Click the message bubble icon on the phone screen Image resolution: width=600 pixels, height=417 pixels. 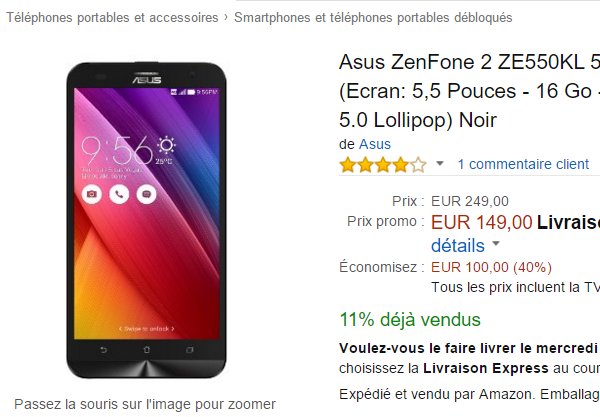click(147, 194)
